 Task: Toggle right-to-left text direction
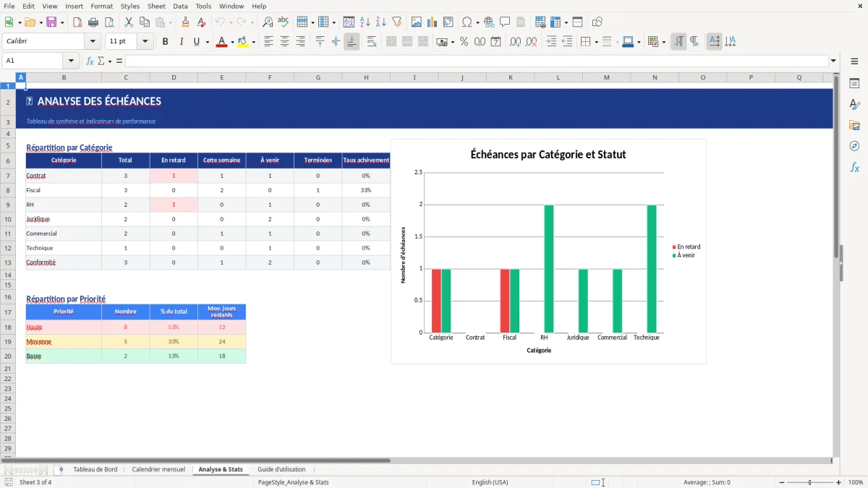click(694, 42)
